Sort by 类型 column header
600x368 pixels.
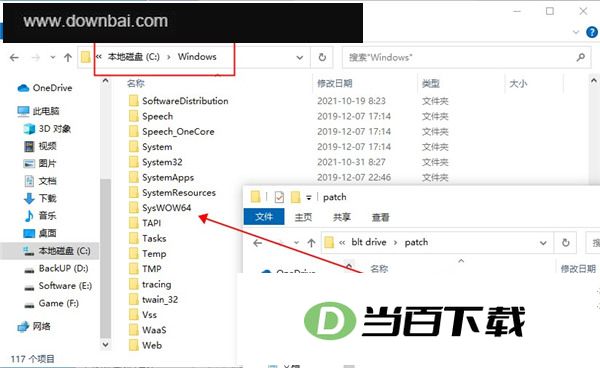pyautogui.click(x=430, y=83)
